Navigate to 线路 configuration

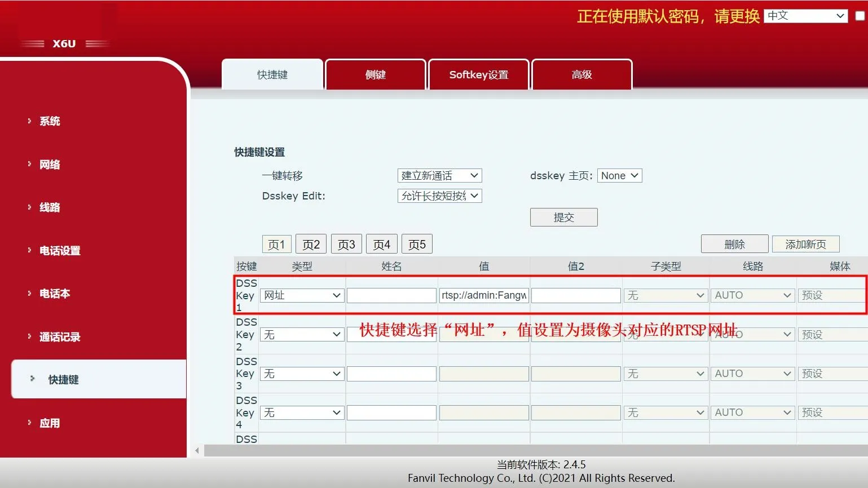tap(50, 207)
